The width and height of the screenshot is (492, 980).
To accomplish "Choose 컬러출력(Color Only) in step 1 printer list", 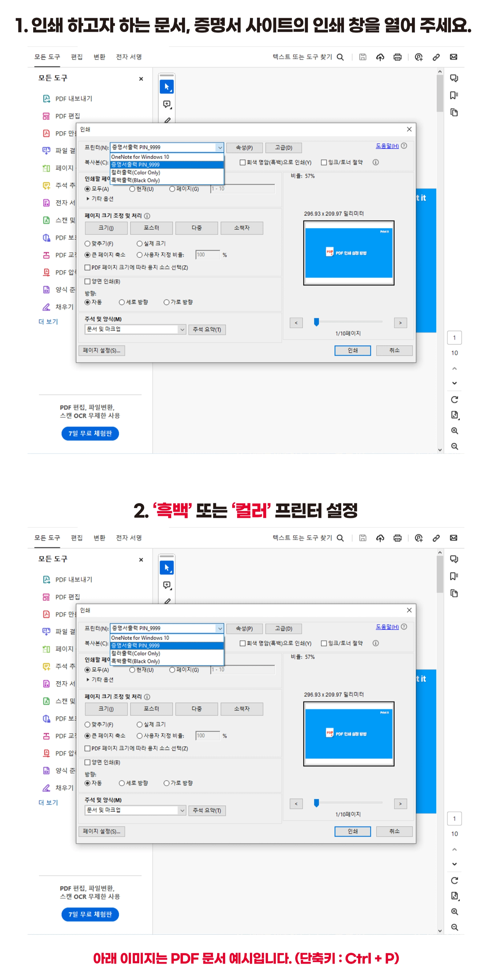I will coord(135,172).
